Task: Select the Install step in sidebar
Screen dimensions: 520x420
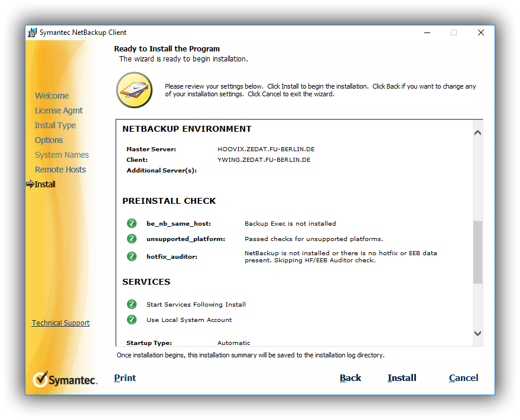Action: coord(45,184)
